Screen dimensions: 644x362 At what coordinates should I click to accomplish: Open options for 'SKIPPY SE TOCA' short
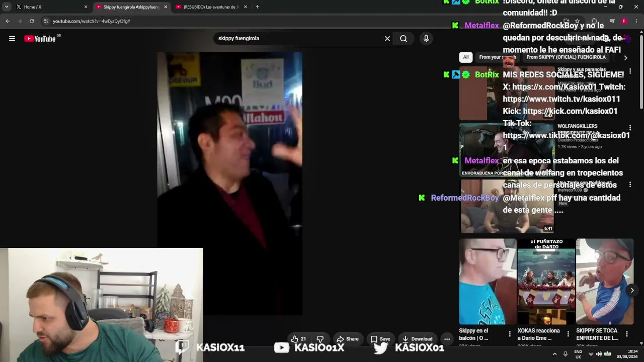tap(627, 334)
